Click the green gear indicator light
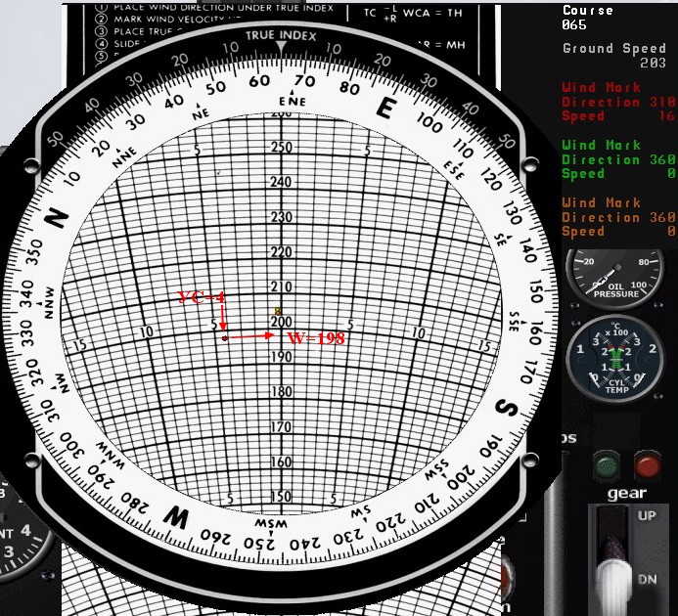 click(607, 462)
